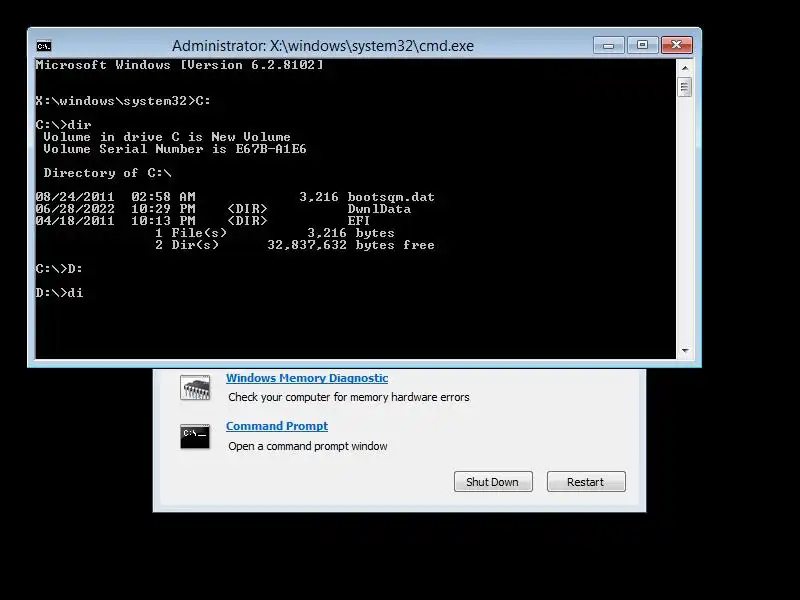This screenshot has height=600, width=800.
Task: Click the 'C:\>dir' command line
Action: click(63, 125)
